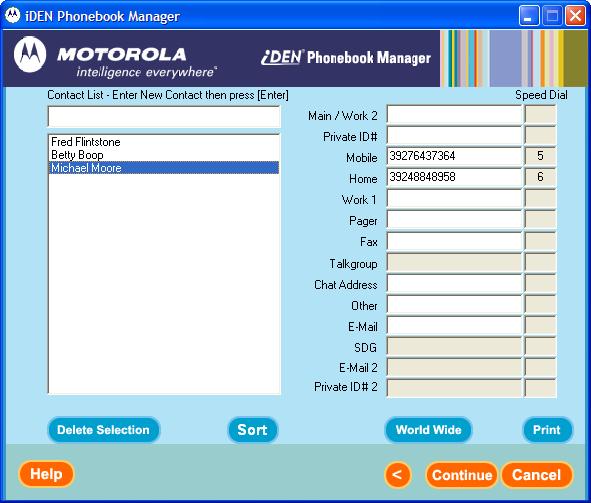The image size is (591, 503).
Task: Open Help
Action: pyautogui.click(x=46, y=474)
